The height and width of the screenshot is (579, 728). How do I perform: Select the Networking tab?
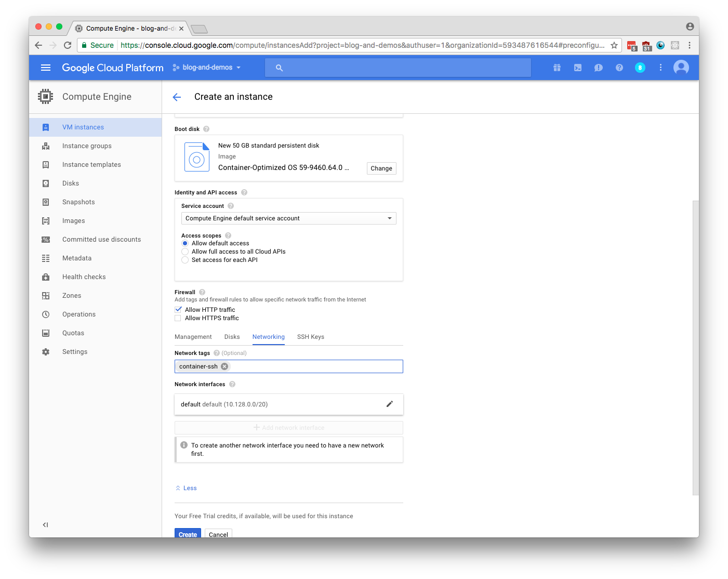point(269,337)
